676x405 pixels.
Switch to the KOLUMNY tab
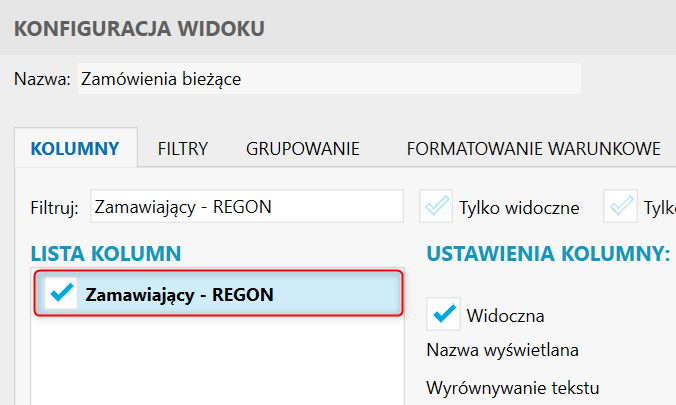[76, 150]
